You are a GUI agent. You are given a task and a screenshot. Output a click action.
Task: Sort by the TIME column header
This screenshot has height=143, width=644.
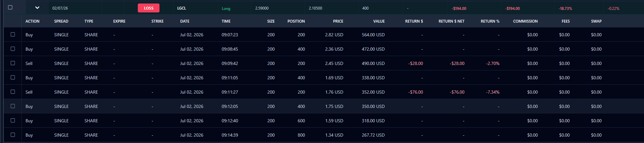click(226, 21)
